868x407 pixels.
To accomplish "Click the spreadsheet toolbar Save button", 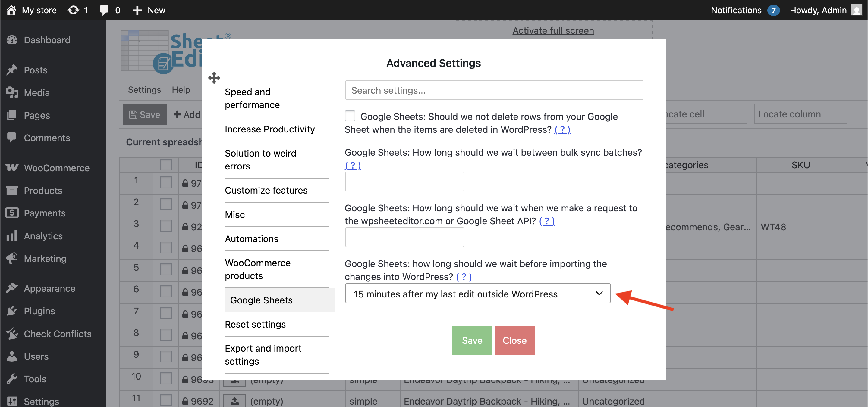I will point(145,114).
